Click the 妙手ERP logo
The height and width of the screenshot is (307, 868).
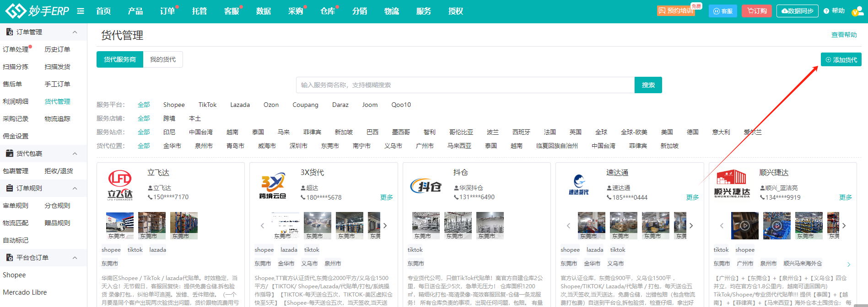(x=37, y=11)
